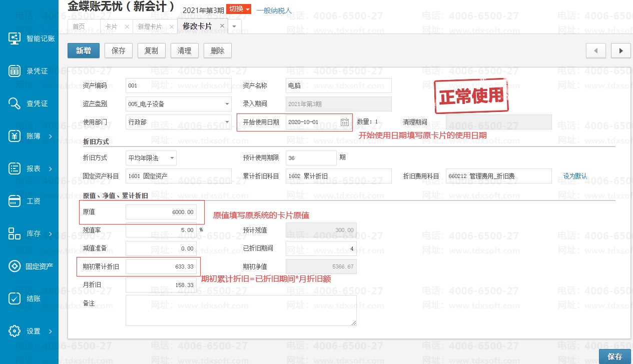
Task: Open the 智能记账 sidebar icon
Action: [15, 38]
